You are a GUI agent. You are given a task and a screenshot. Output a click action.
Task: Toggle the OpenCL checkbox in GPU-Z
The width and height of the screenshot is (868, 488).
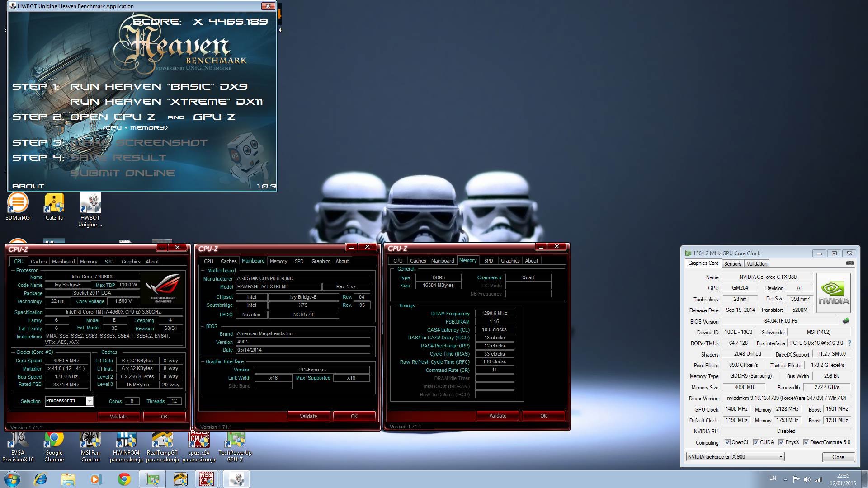click(727, 442)
